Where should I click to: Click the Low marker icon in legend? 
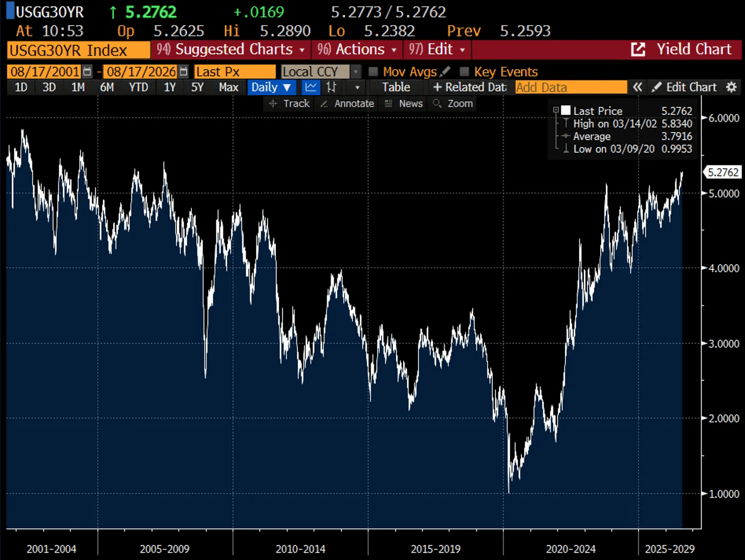[x=566, y=149]
